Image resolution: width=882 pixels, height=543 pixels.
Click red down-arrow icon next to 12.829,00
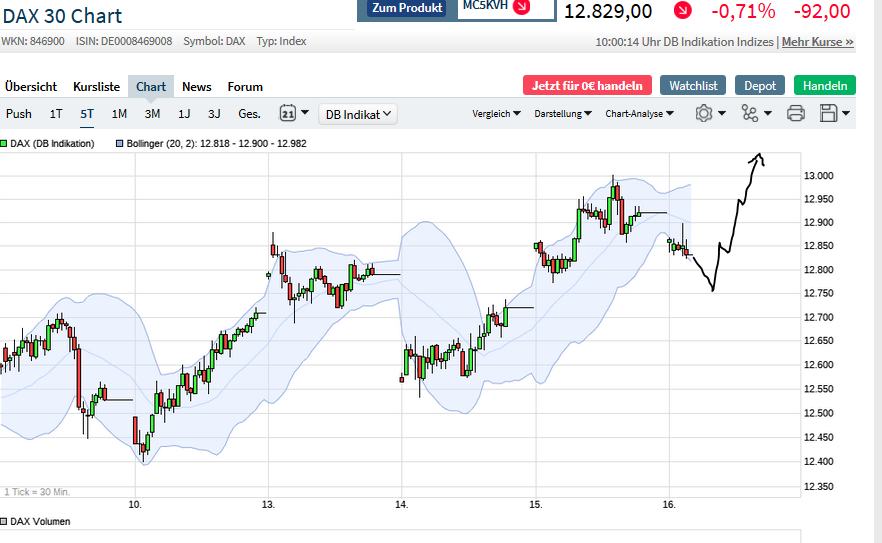tap(682, 12)
